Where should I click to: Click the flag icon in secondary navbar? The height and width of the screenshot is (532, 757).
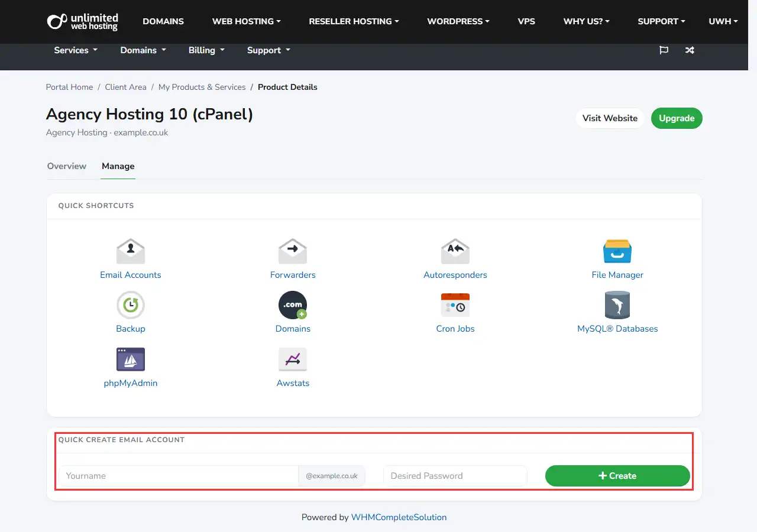click(664, 50)
